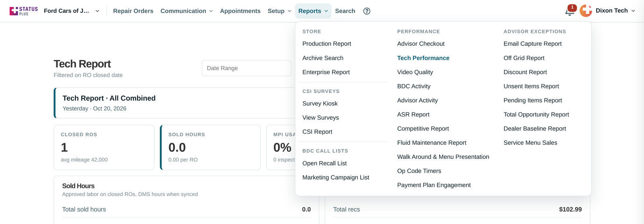Open Payment Plan Engagement

pos(434,185)
